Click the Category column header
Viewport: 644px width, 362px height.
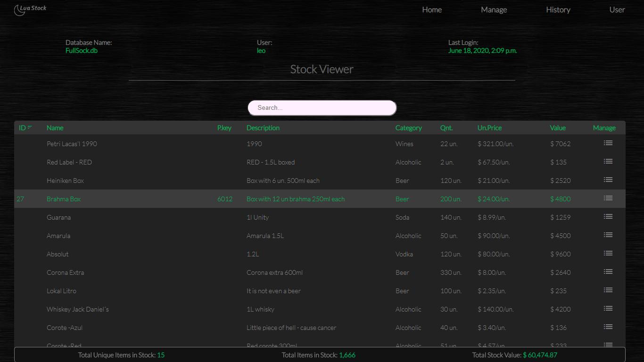408,128
